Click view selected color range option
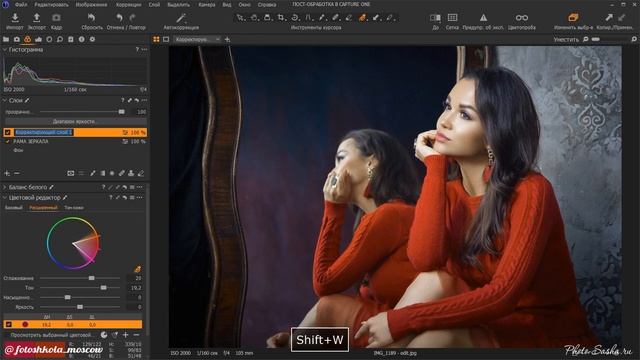 (x=51, y=335)
